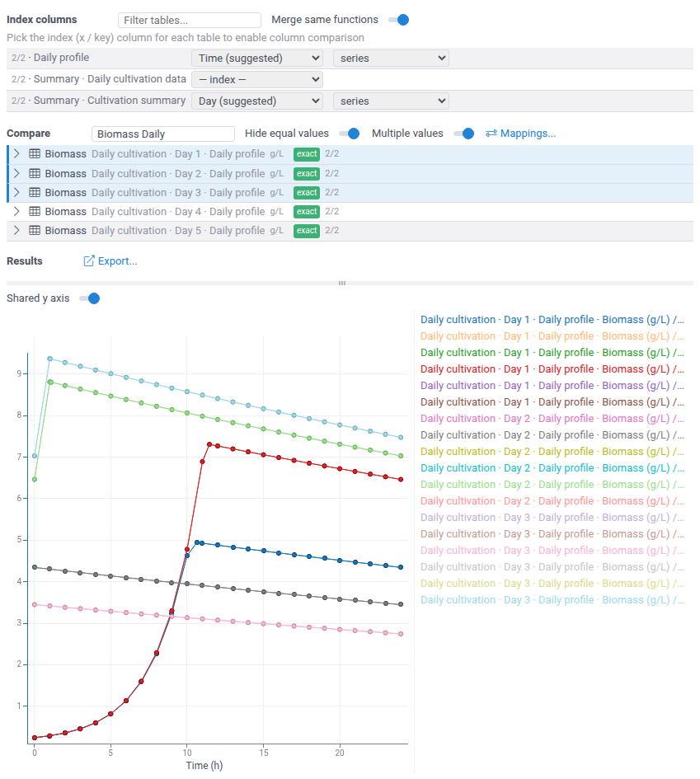This screenshot has width=700, height=779.
Task: Click Summary Daily cultivation data label
Action: tap(99, 79)
